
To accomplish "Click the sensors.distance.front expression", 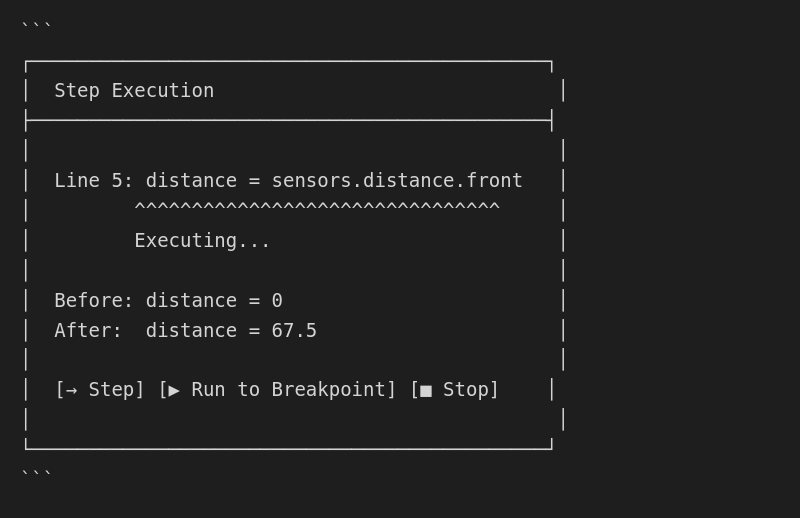I will coord(397,181).
